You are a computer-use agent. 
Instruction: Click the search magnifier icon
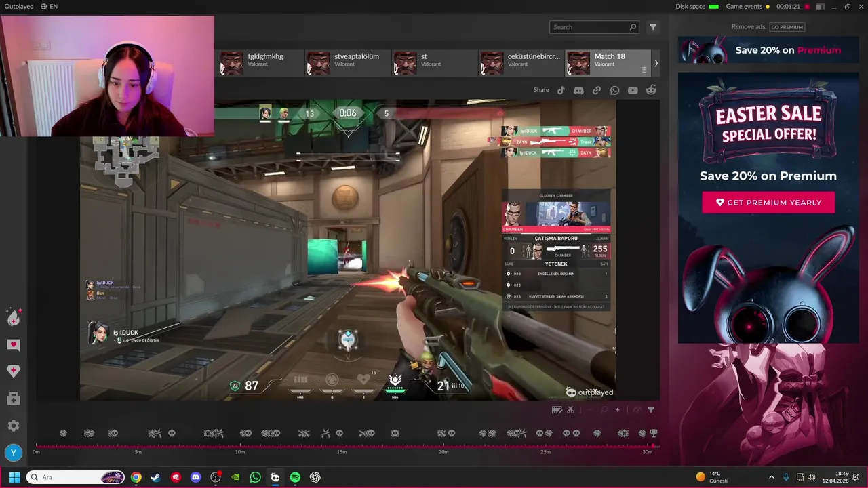click(x=633, y=27)
